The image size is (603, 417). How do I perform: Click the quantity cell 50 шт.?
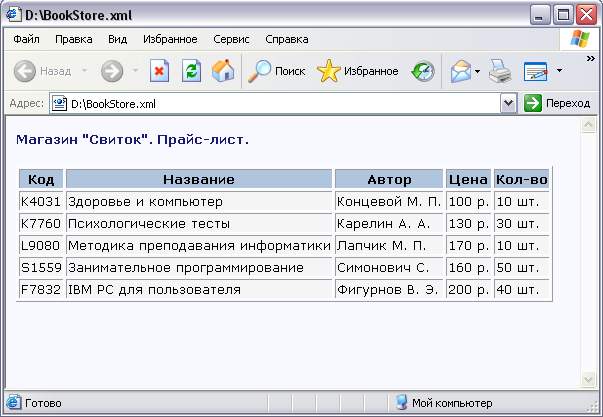[521, 267]
